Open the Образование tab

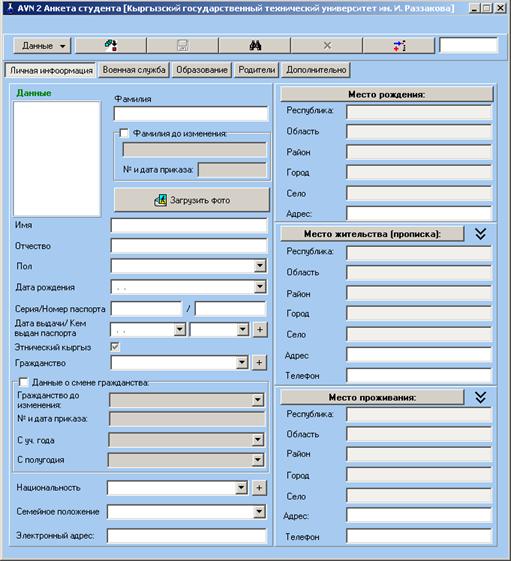tap(202, 70)
